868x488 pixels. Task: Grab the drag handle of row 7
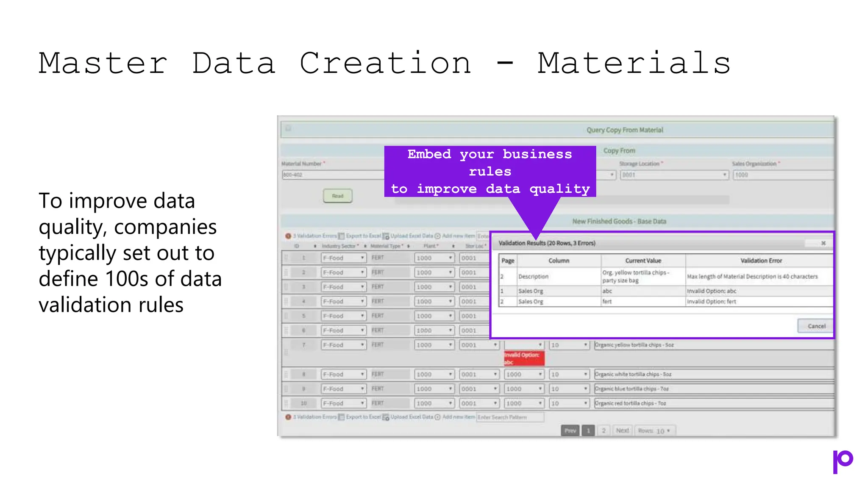pos(286,352)
